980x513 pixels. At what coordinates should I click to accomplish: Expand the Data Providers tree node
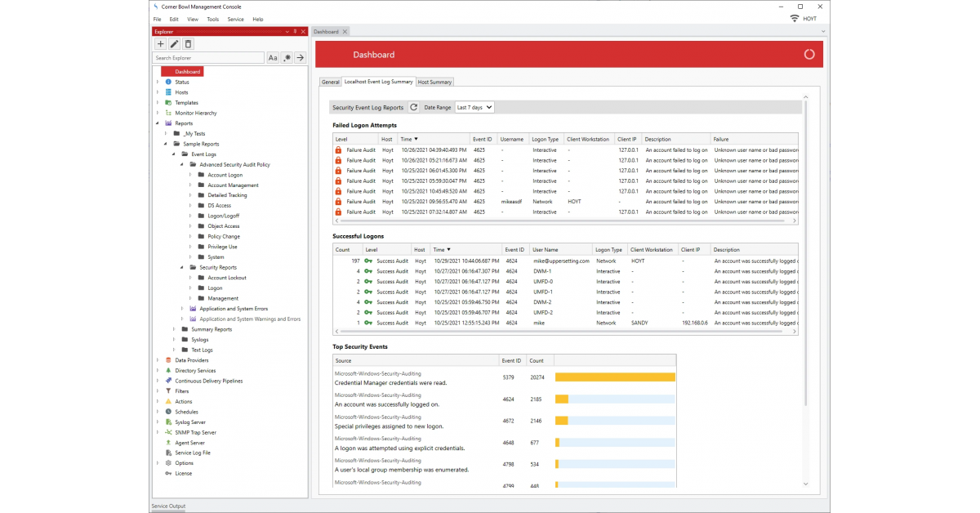pos(158,360)
